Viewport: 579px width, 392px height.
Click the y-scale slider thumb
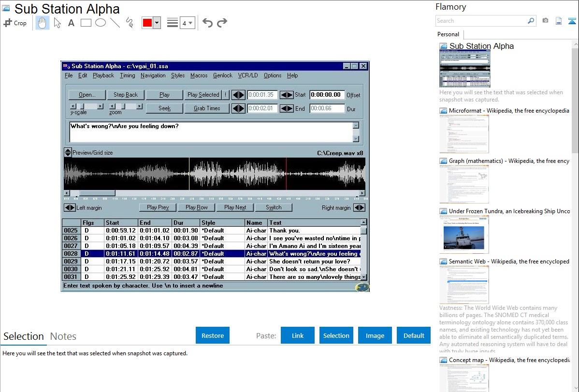pos(82,106)
